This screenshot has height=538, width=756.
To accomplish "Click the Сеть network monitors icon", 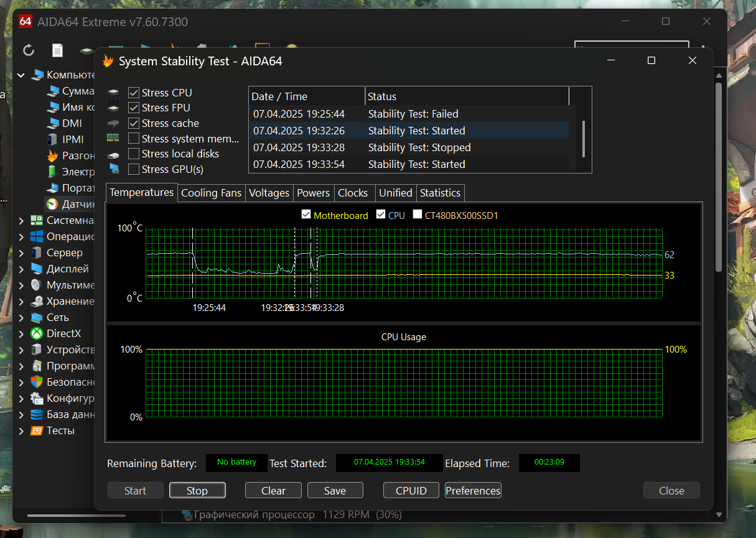I will pyautogui.click(x=37, y=317).
